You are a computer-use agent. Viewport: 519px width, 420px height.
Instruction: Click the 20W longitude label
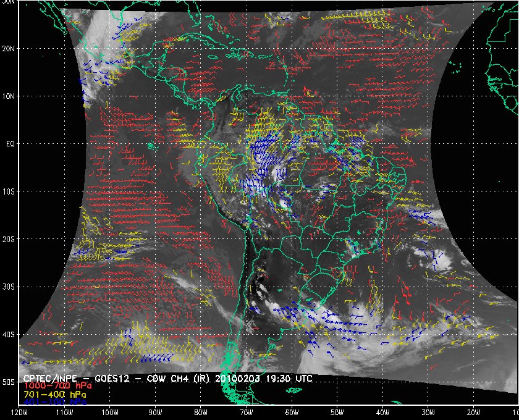pos(473,413)
